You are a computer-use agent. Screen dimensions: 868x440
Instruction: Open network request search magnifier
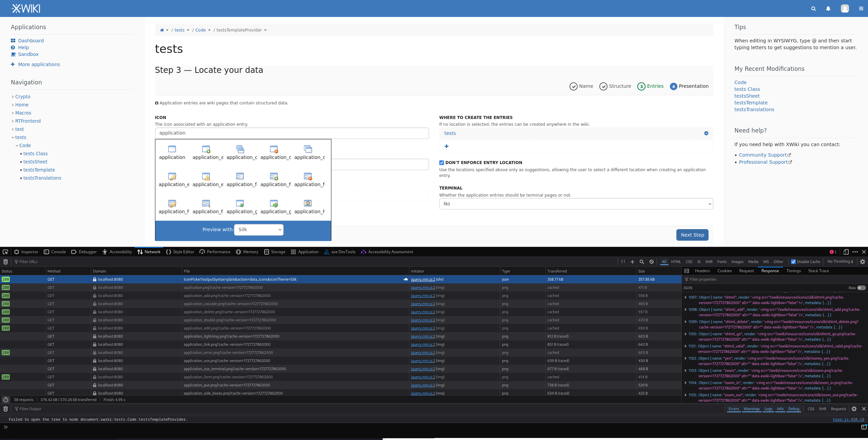642,262
